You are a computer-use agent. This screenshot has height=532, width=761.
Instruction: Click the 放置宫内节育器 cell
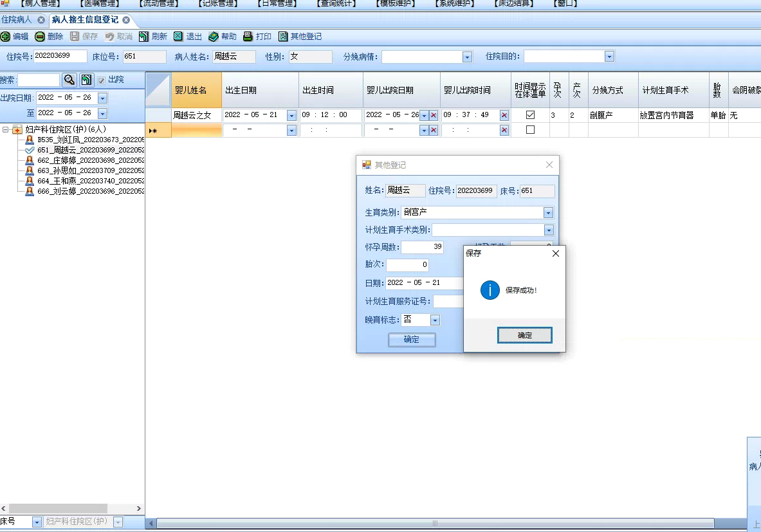pyautogui.click(x=673, y=116)
